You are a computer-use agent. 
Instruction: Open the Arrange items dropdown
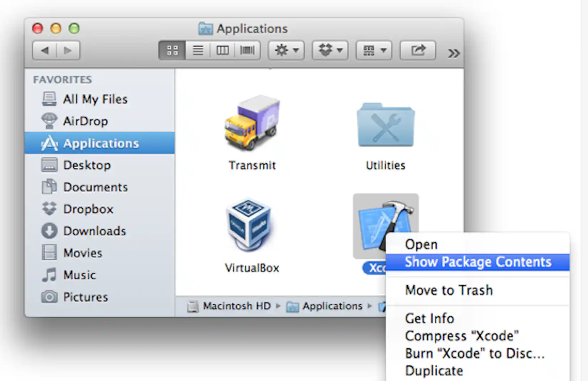[x=374, y=50]
